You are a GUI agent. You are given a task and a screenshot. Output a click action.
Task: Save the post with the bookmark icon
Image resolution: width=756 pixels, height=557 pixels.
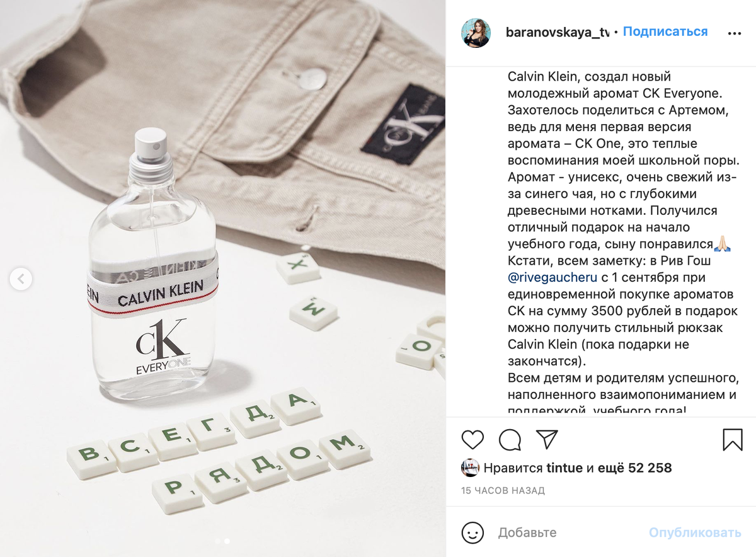[733, 439]
